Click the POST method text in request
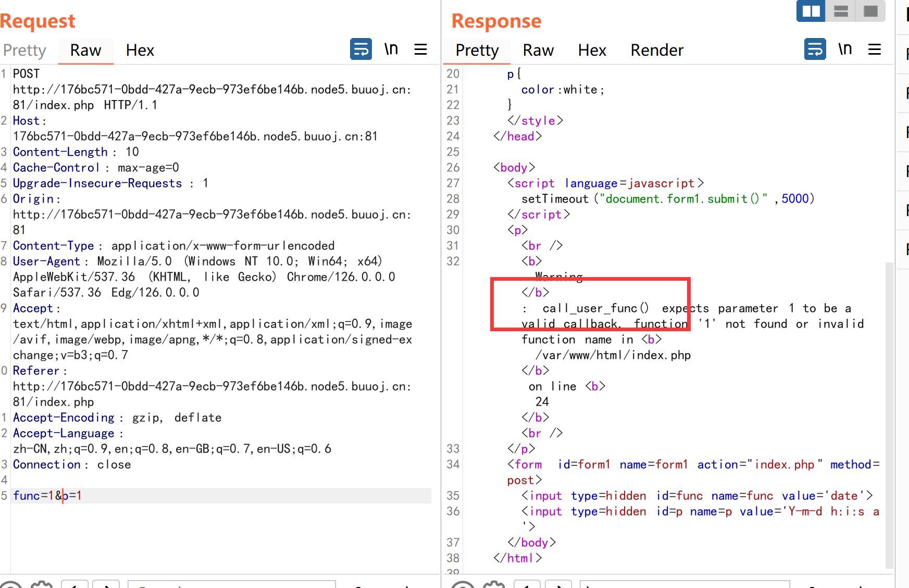 tap(26, 74)
